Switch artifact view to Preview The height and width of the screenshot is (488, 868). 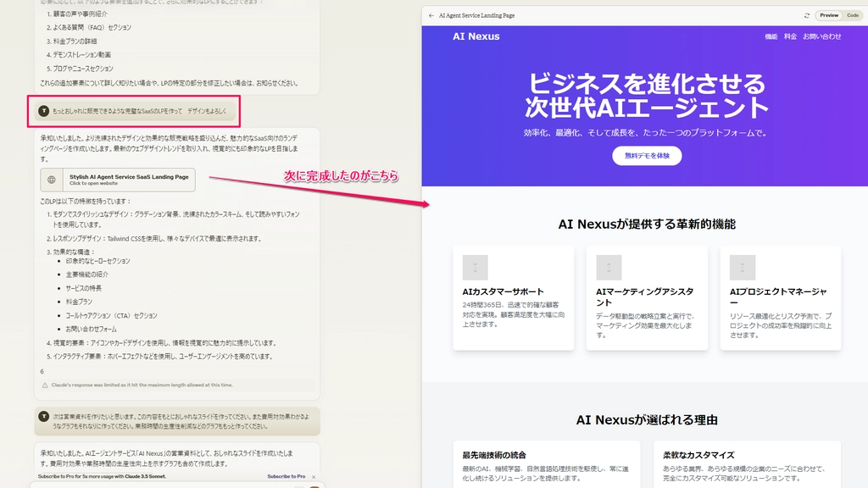[829, 15]
